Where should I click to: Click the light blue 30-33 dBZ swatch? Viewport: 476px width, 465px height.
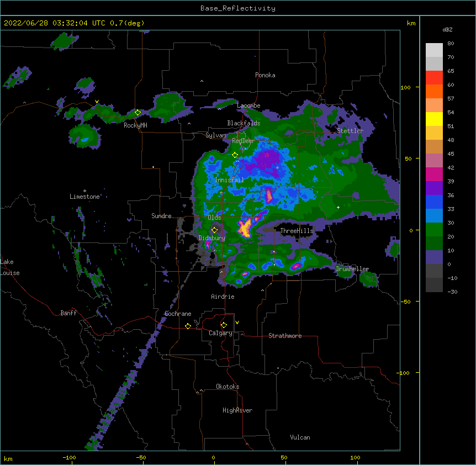434,216
